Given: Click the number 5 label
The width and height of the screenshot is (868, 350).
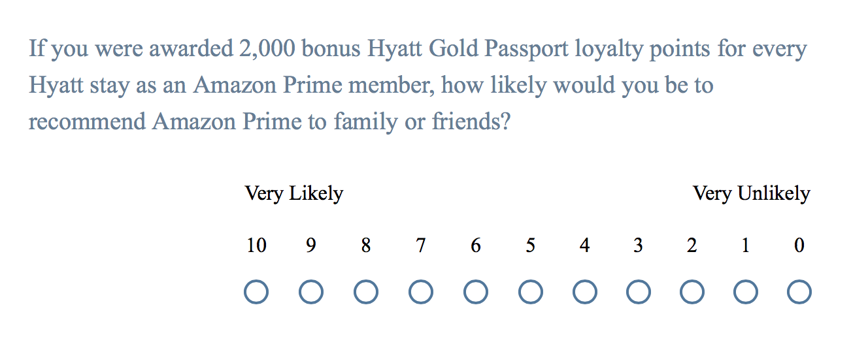Looking at the screenshot, I should 531,246.
